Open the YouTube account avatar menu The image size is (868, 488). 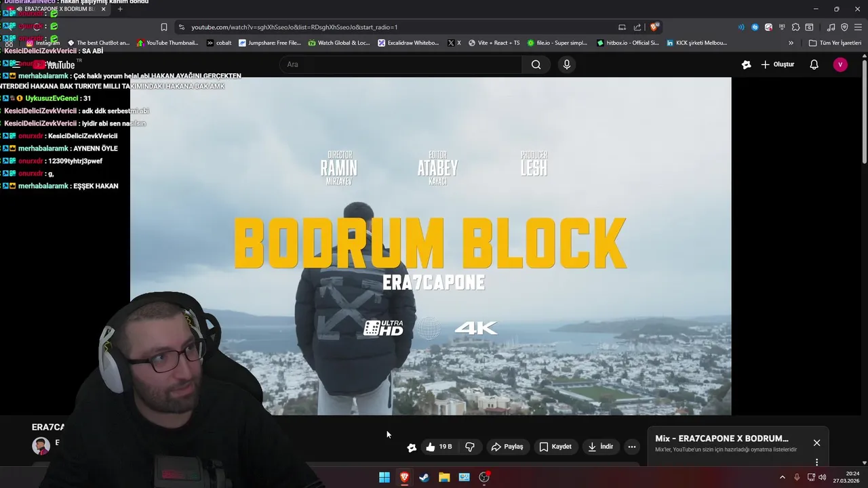click(x=840, y=64)
